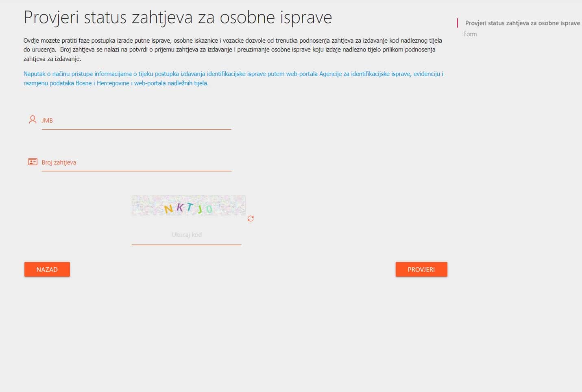Click the blue letter J in captcha
The image size is (582, 392).
point(200,209)
